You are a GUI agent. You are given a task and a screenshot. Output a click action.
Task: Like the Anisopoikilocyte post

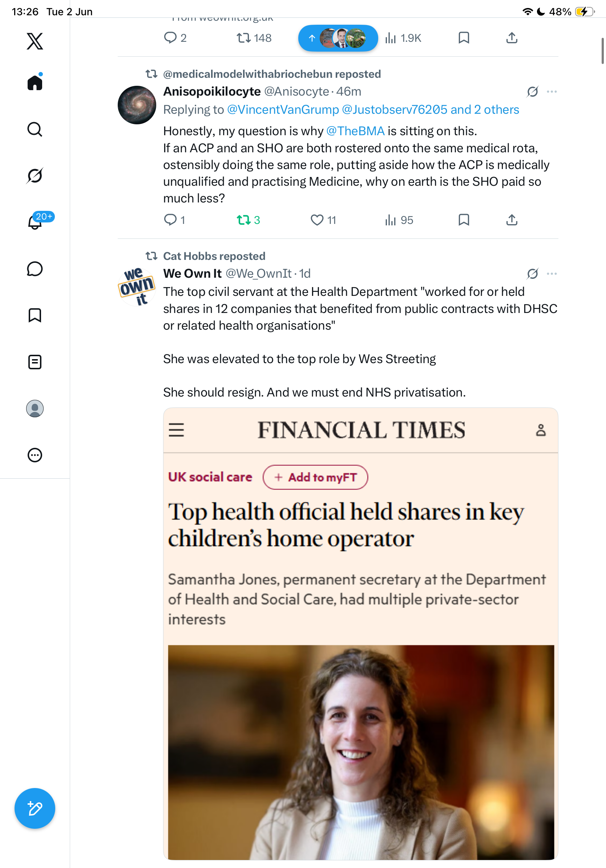pos(323,220)
